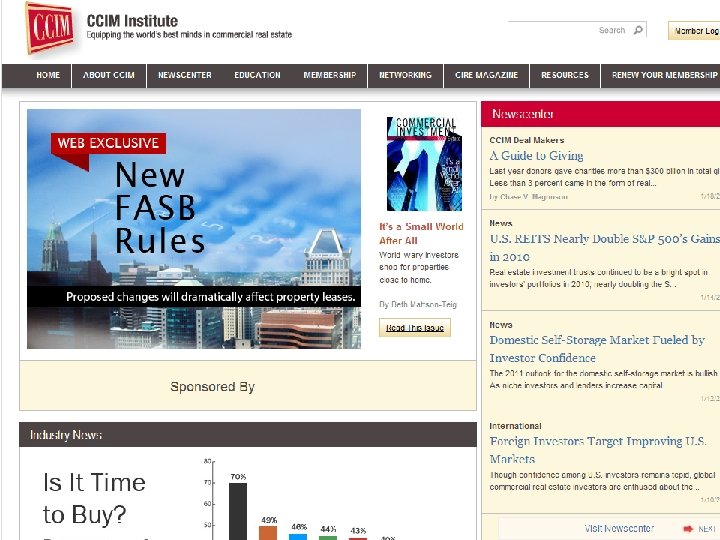Open the CIRE Magazine menu item
Viewport: 720px width, 540px height.
click(x=486, y=75)
